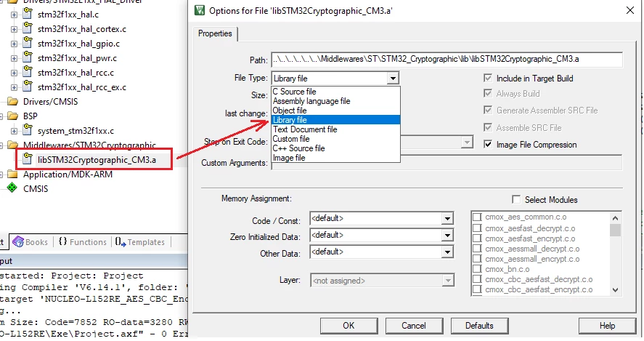Click the stm32f1xx_hal_gpio.c file icon
Screen dimensions: 644x341
point(28,43)
